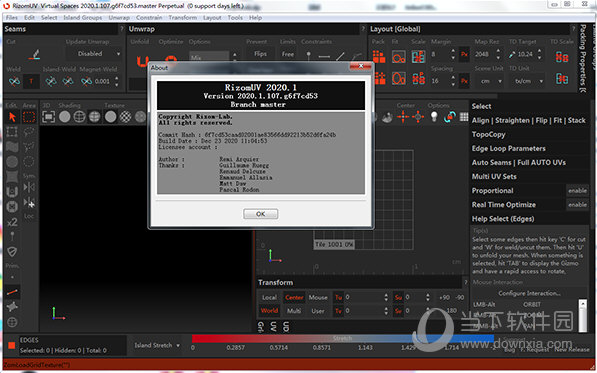597x373 pixels.
Task: Toggle the Weld T option
Action: coord(31,81)
